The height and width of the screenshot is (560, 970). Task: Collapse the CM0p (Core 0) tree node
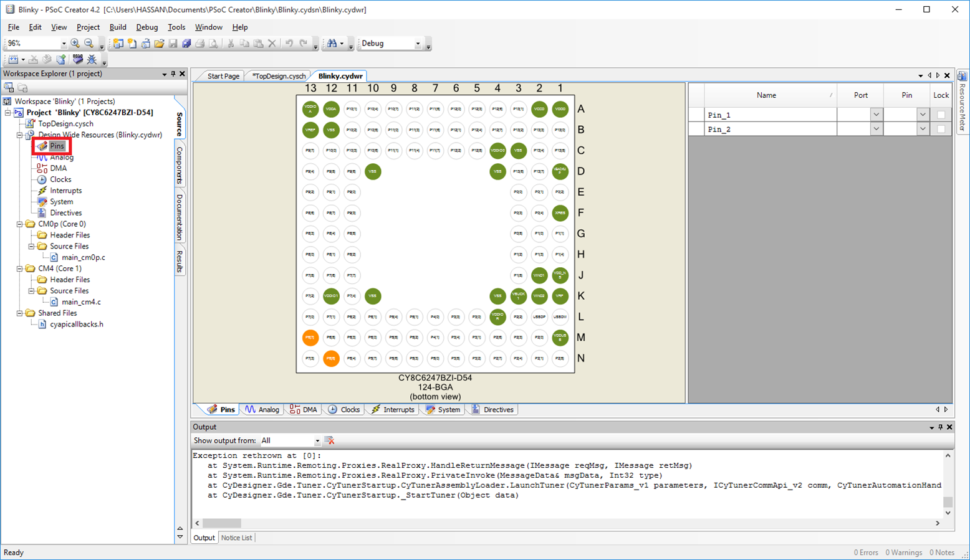[x=20, y=224]
